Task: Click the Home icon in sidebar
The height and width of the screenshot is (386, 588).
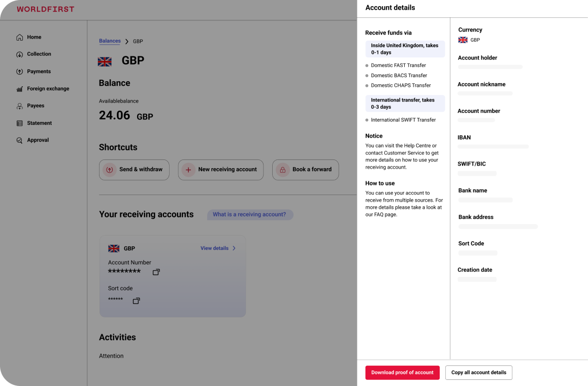Action: (20, 37)
